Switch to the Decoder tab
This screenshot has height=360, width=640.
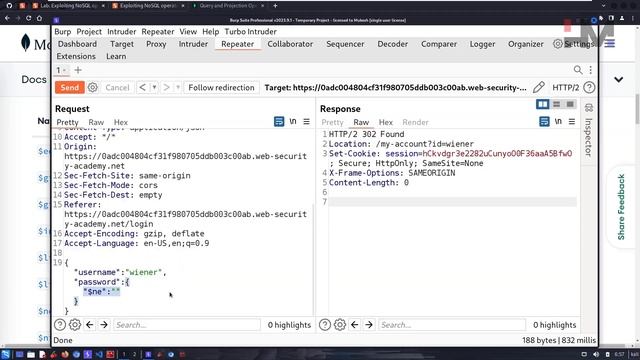pyautogui.click(x=392, y=44)
